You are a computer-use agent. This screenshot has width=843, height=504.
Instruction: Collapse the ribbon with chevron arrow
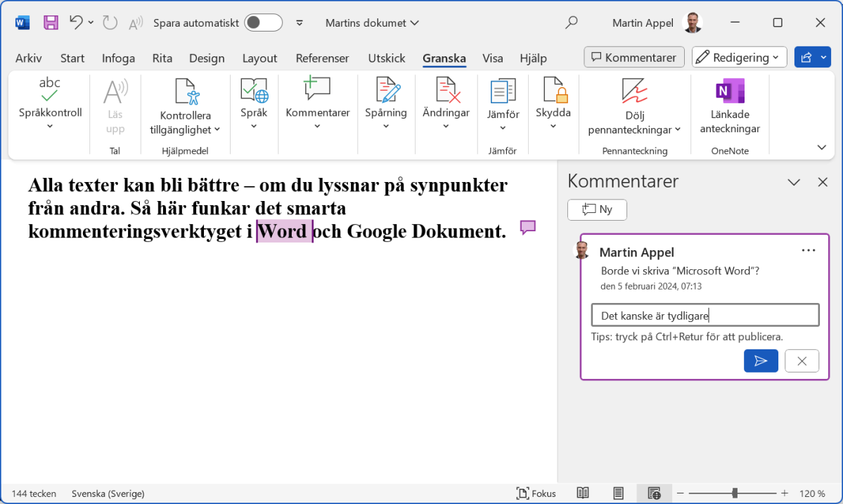[821, 148]
